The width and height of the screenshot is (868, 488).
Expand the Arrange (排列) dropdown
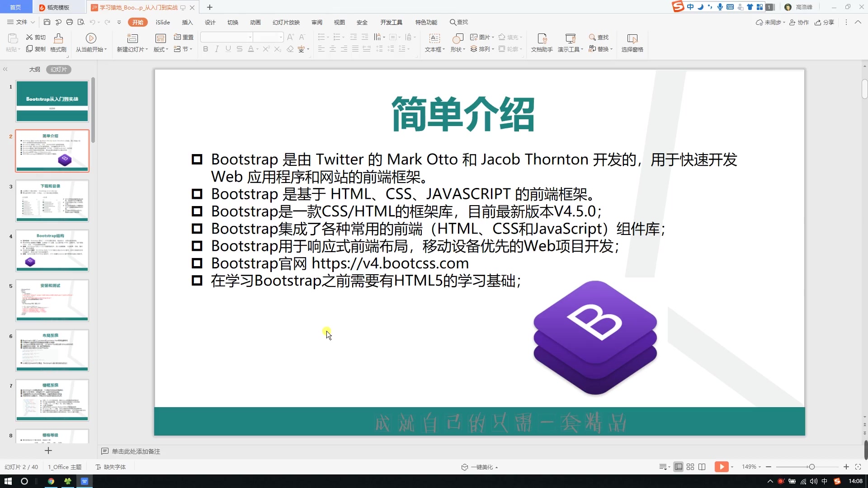(x=482, y=49)
